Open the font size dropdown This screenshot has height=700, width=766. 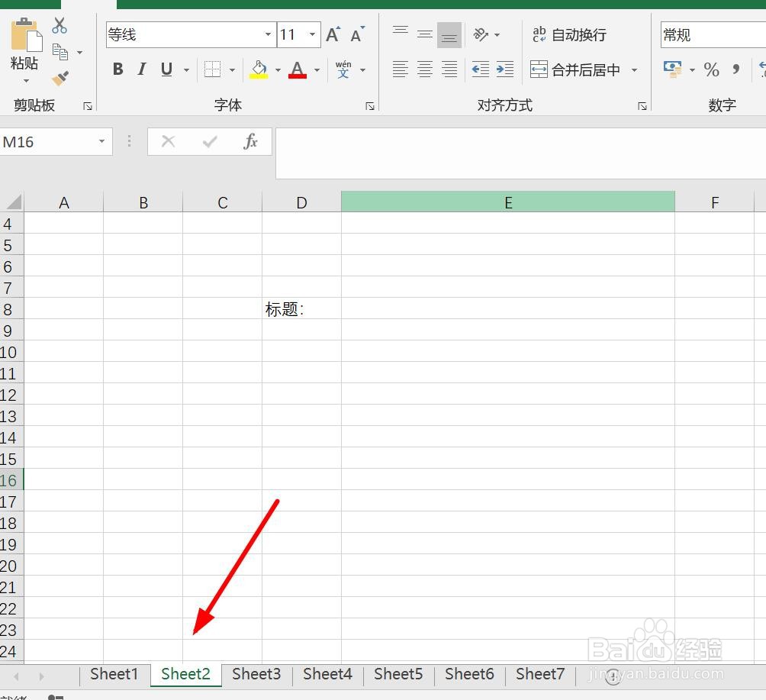[x=312, y=34]
